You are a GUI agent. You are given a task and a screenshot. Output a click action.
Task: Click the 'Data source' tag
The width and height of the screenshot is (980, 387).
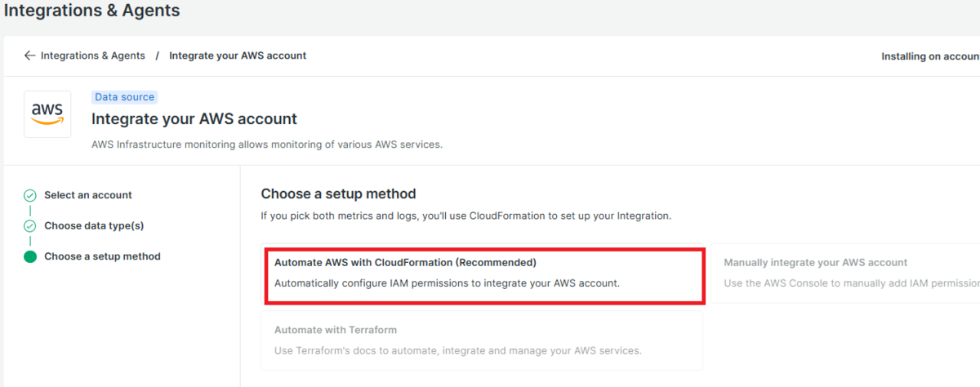pos(124,96)
